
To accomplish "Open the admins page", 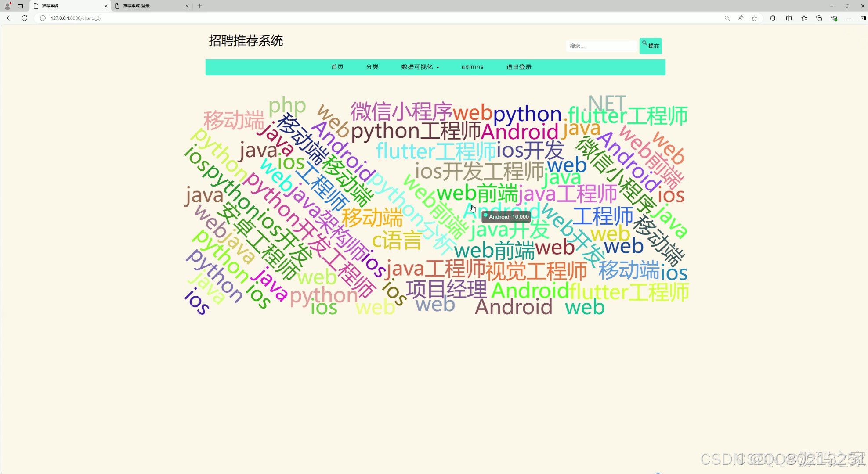I will click(x=472, y=67).
